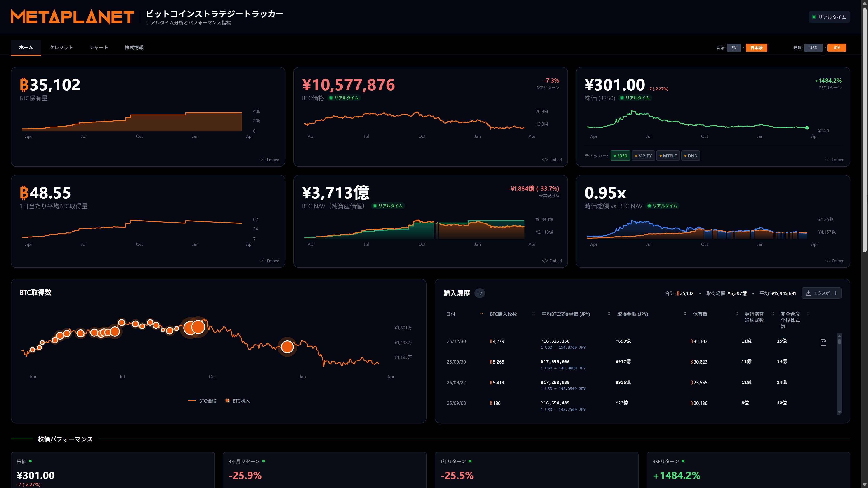Image resolution: width=868 pixels, height=488 pixels.
Task: Select JPY as the currency
Action: (837, 48)
